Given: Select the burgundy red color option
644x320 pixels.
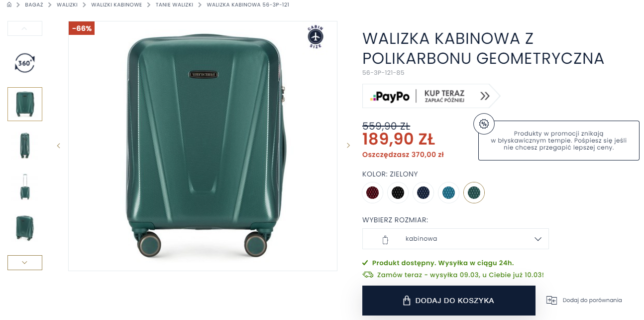Looking at the screenshot, I should pos(373,192).
